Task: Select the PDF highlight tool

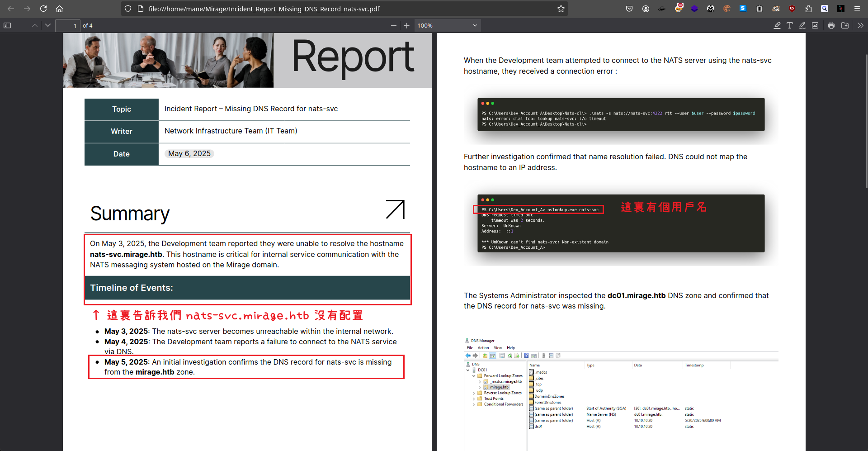Action: point(777,25)
